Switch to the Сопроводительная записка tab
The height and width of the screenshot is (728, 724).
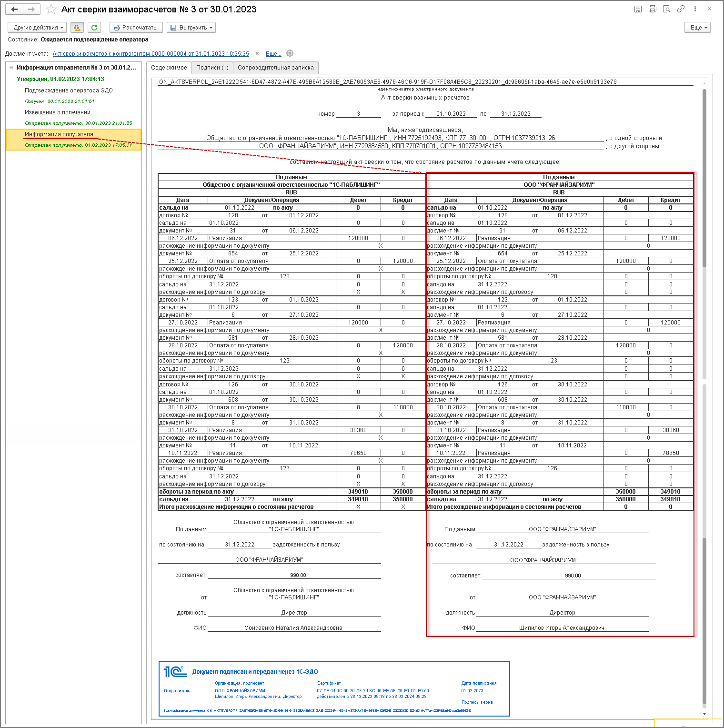[x=276, y=68]
